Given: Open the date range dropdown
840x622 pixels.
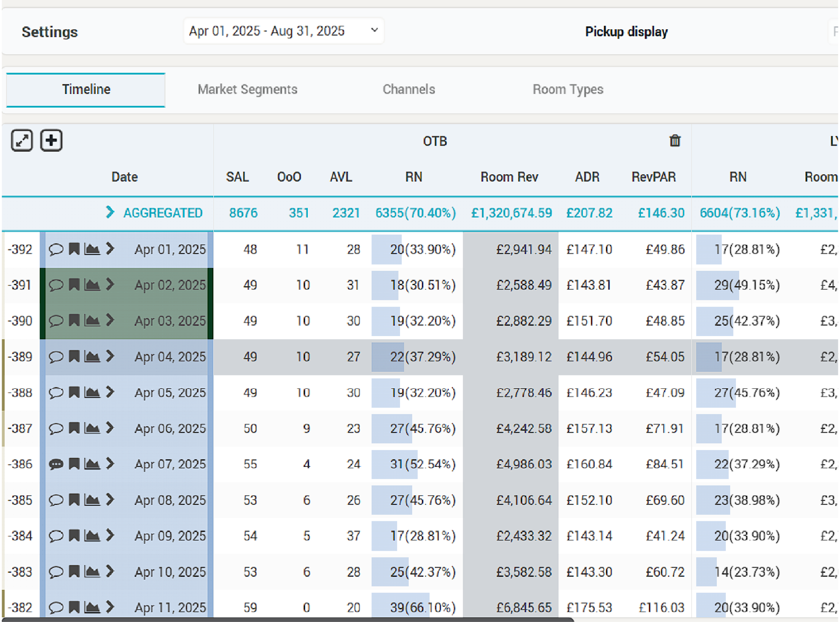Looking at the screenshot, I should click(x=284, y=31).
